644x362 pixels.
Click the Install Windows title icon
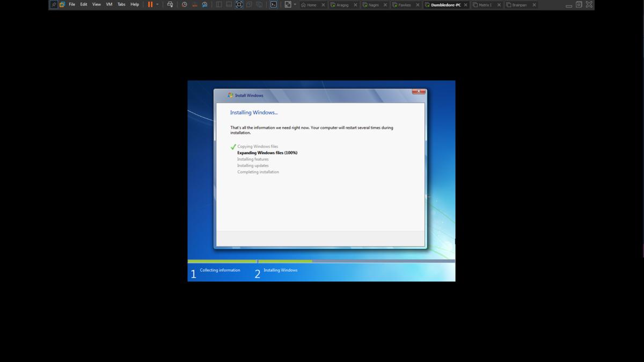click(x=230, y=95)
